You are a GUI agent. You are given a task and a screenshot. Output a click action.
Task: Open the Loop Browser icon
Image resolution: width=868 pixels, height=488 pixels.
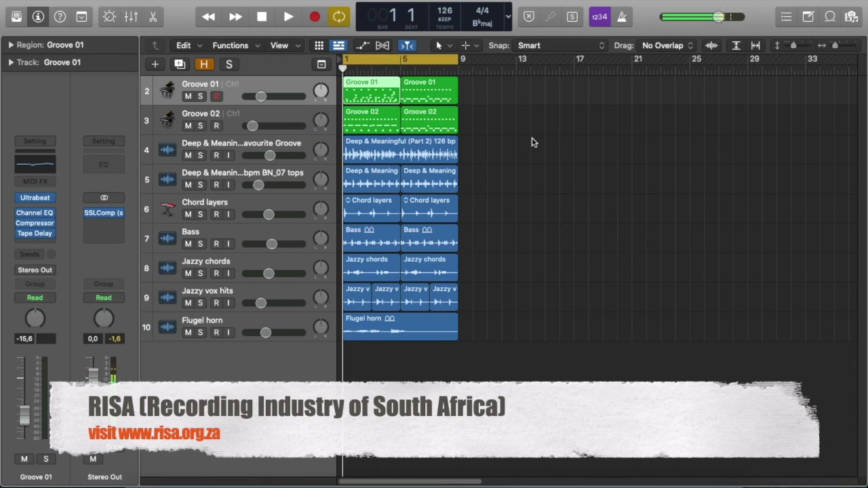(x=830, y=17)
